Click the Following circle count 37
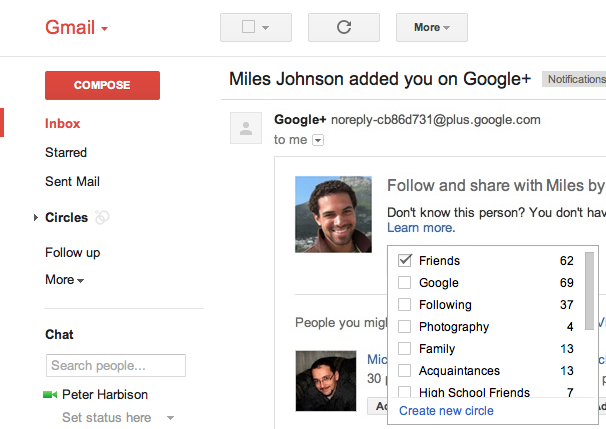 567,305
